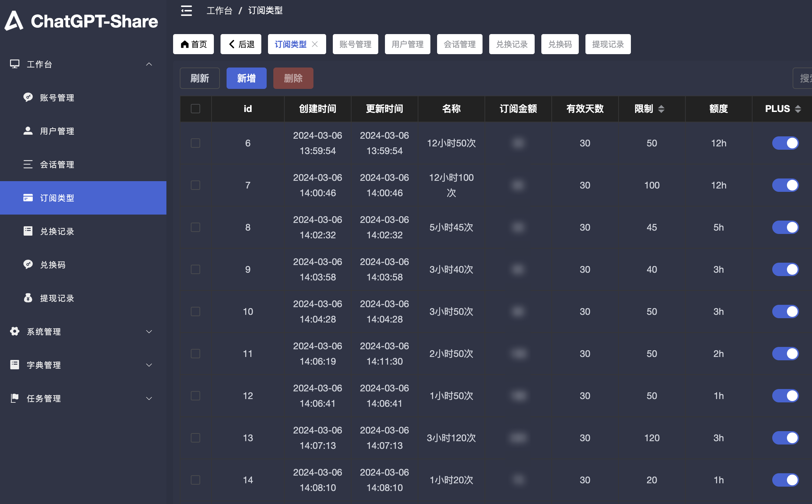Click the 会话管理 list icon in the sidebar

tap(28, 164)
